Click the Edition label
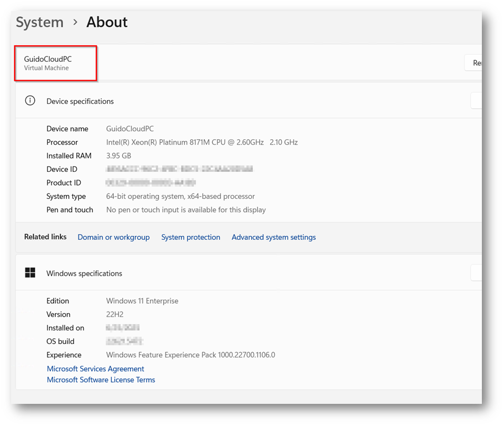Viewport: 504px width, 426px height. click(57, 301)
